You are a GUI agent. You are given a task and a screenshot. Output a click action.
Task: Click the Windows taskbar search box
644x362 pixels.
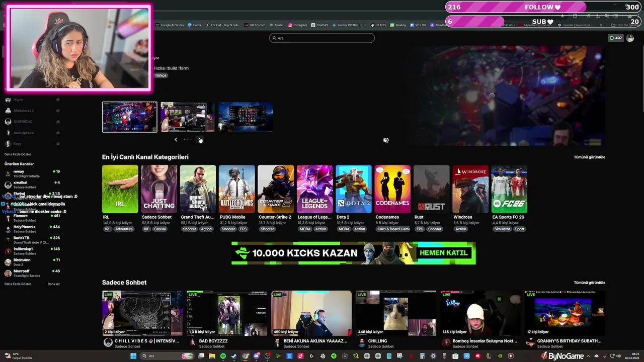pyautogui.click(x=168, y=356)
